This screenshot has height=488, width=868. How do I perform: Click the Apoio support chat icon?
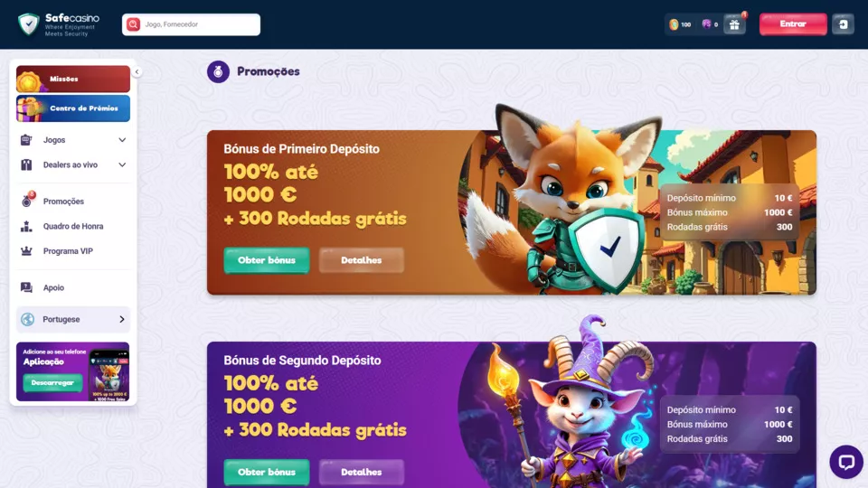(x=26, y=287)
